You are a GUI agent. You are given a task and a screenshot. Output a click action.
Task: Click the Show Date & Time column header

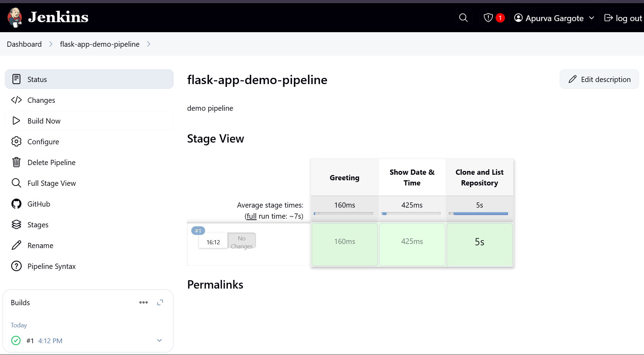pyautogui.click(x=412, y=177)
